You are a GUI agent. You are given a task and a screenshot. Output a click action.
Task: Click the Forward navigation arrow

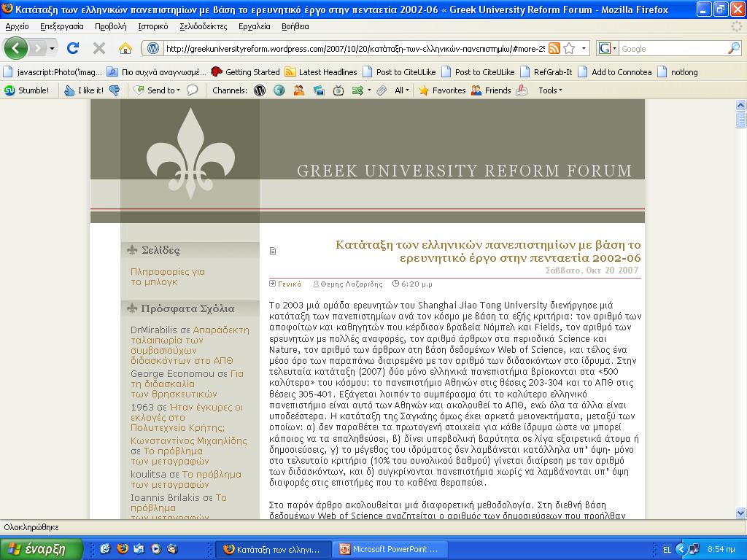point(38,48)
